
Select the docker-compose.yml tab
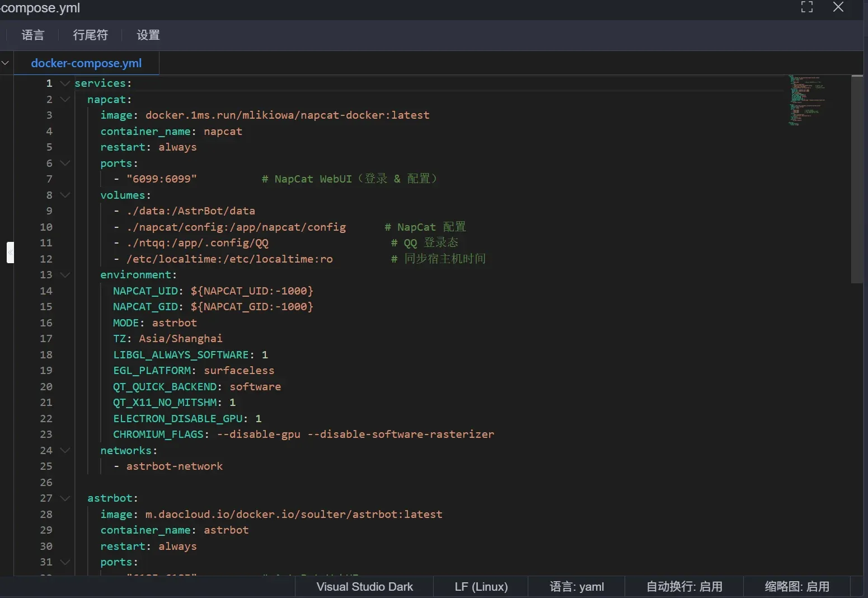(x=86, y=63)
